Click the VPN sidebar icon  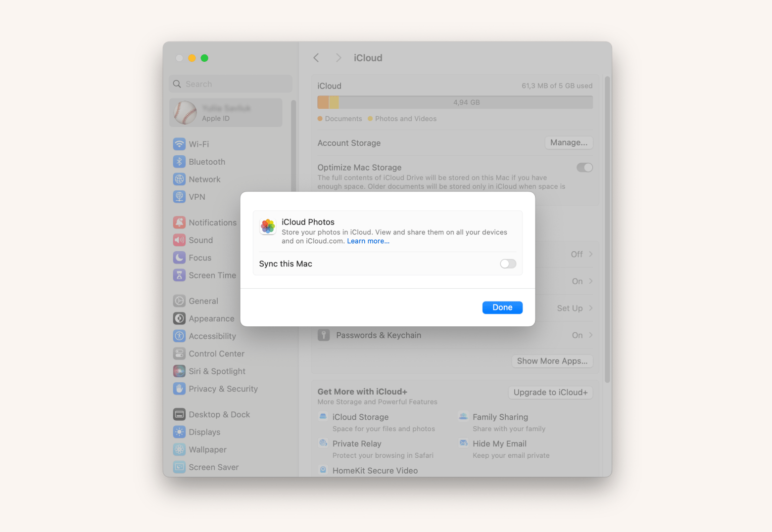click(x=179, y=197)
